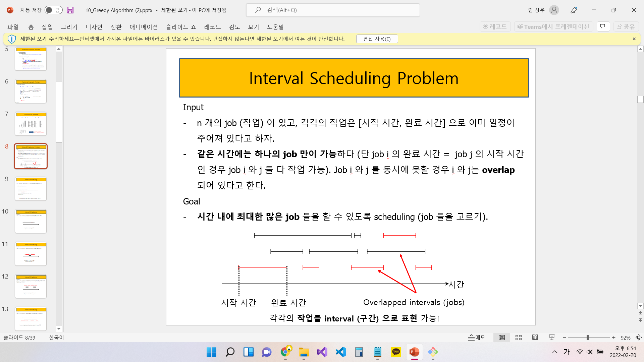Click the zoom slider handle

(x=588, y=338)
